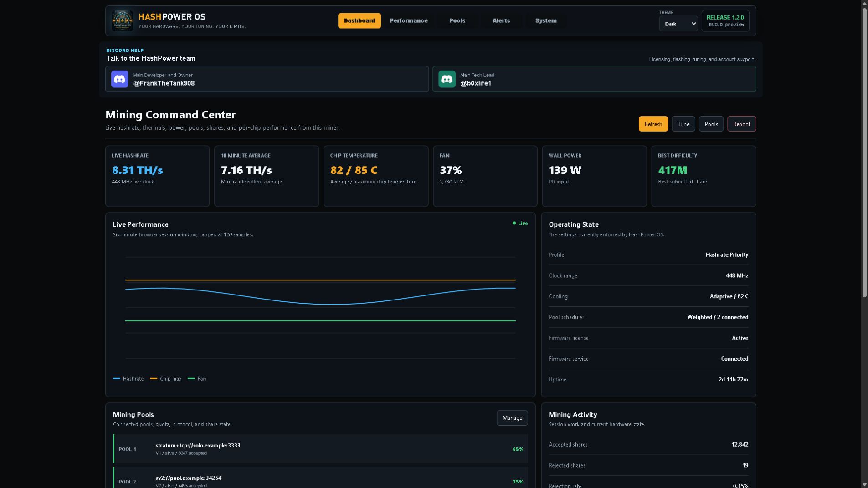868x488 pixels.
Task: Open Main Tech Lead @b0xlife1 contact card
Action: click(594, 79)
